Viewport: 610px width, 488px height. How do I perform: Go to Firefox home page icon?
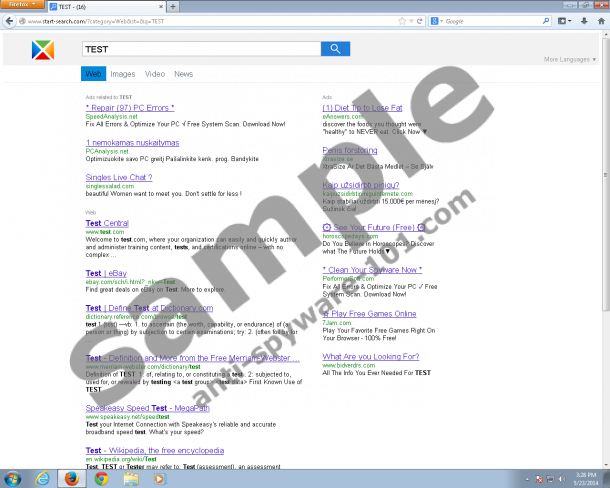pyautogui.click(x=598, y=21)
